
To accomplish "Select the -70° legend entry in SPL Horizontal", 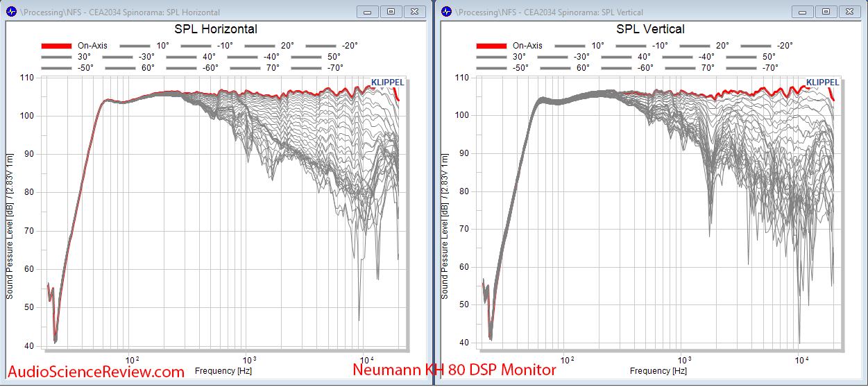I will 318,68.
